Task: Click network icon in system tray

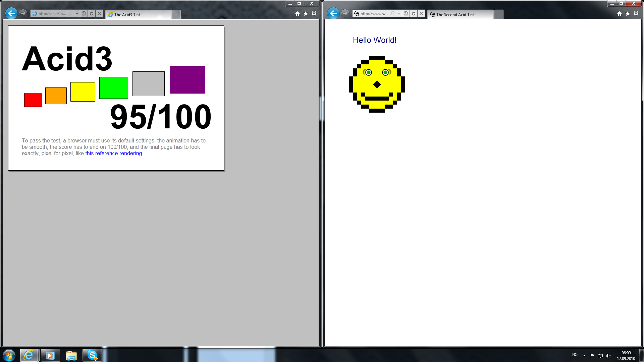Action: click(x=600, y=356)
